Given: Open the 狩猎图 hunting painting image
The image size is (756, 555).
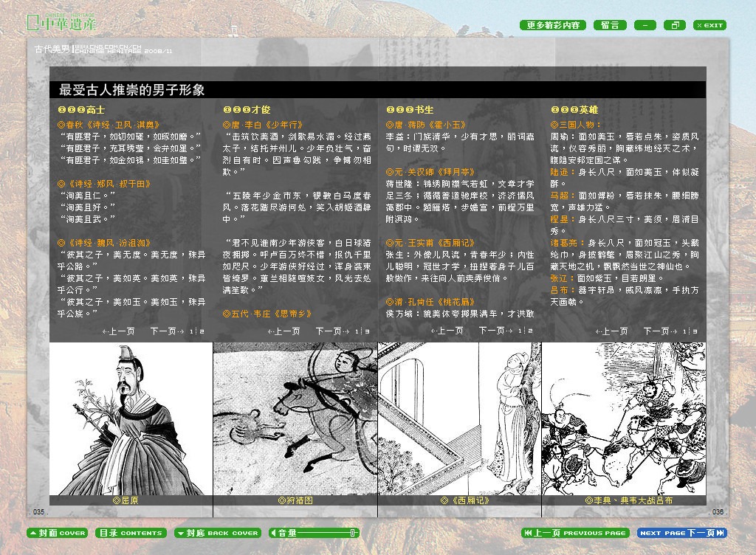Looking at the screenshot, I should click(295, 418).
